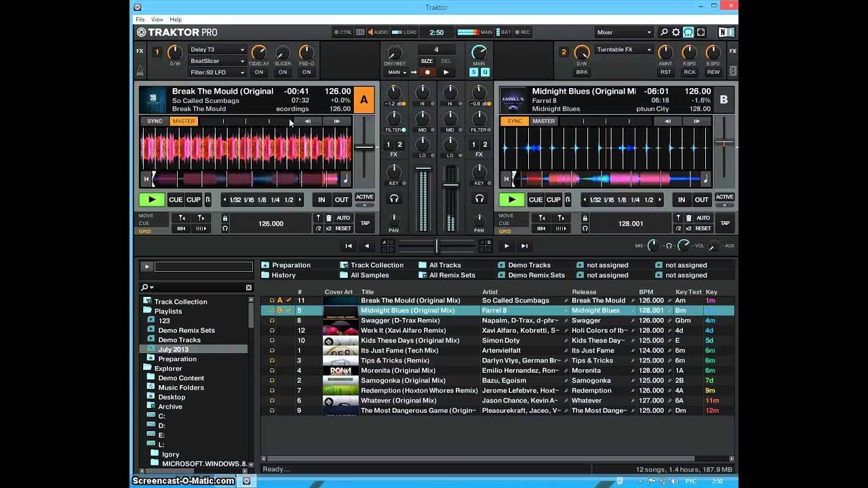Toggle the F92-O ON button in FX 1
The width and height of the screenshot is (868, 488).
tap(307, 72)
